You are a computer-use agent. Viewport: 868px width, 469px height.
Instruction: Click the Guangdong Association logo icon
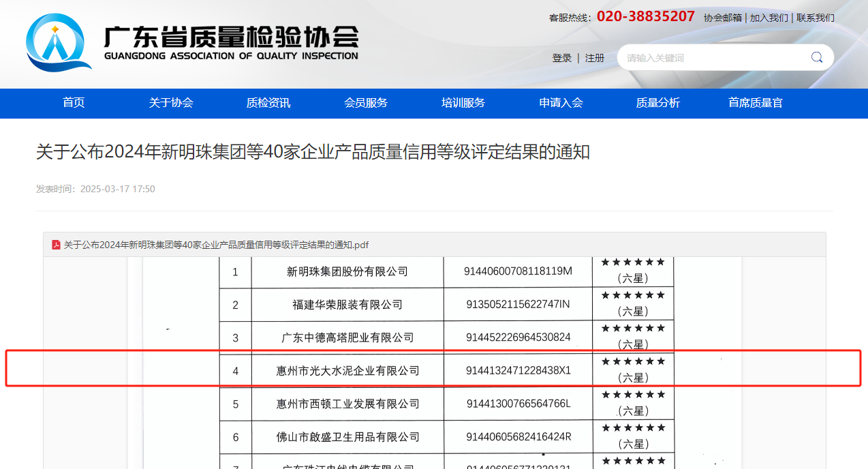point(58,42)
